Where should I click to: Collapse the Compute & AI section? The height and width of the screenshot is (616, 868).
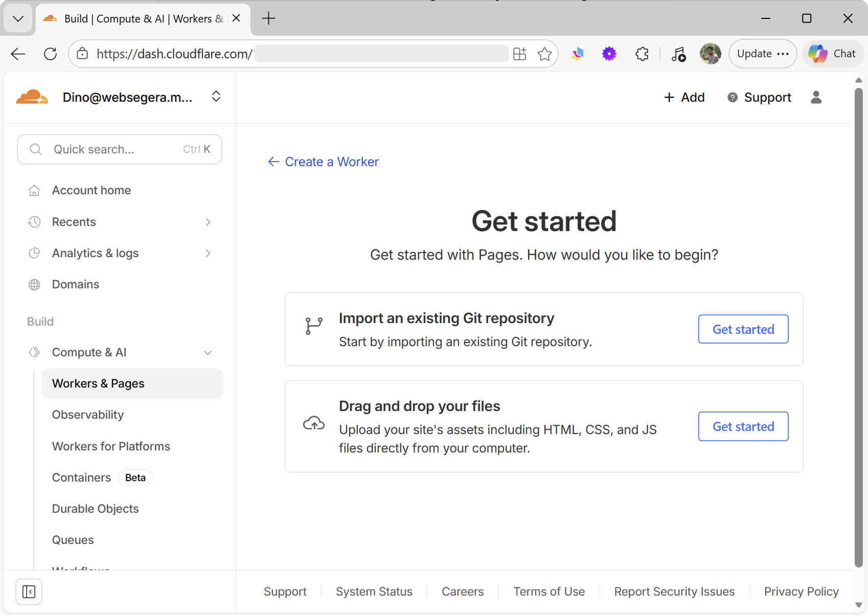point(208,352)
